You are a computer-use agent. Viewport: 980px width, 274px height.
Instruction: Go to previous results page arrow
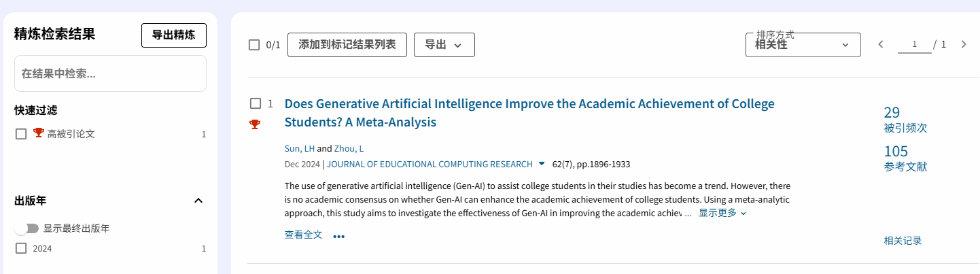(x=881, y=45)
